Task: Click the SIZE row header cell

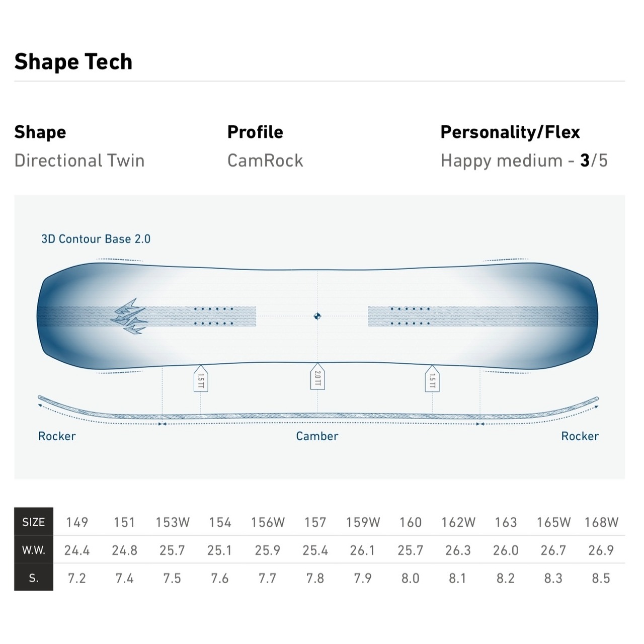Action: 34,522
